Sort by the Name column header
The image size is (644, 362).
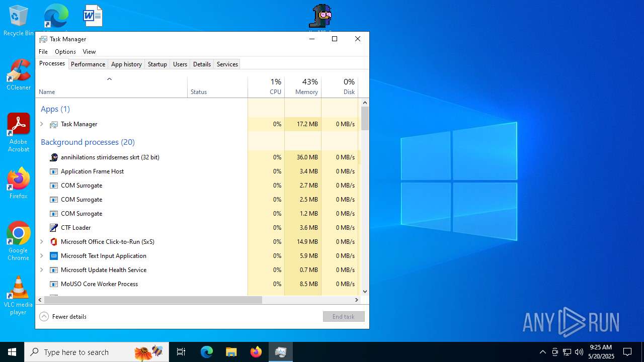click(111, 87)
